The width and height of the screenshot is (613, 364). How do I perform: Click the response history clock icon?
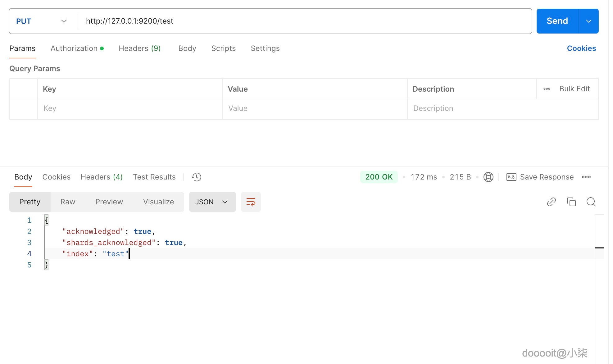[x=196, y=177]
